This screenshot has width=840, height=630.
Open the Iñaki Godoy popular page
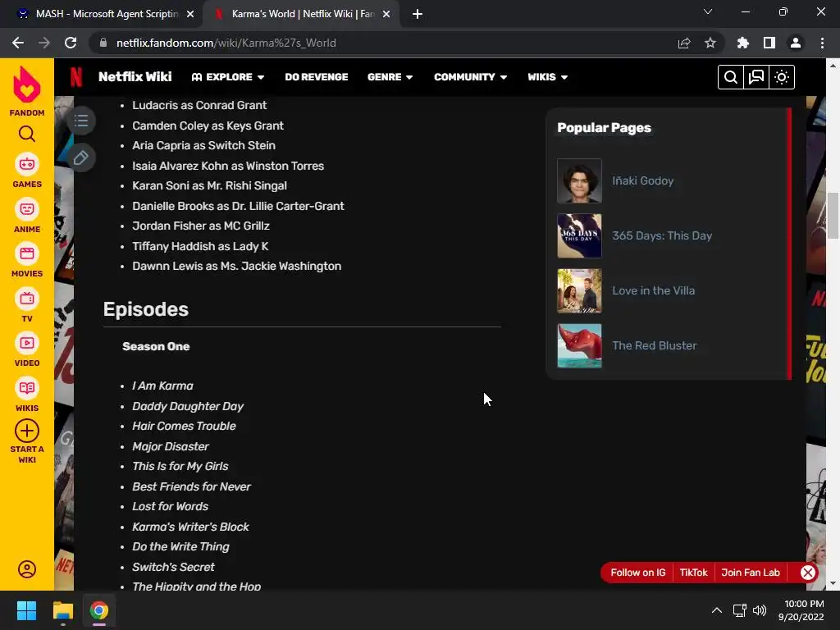(643, 181)
